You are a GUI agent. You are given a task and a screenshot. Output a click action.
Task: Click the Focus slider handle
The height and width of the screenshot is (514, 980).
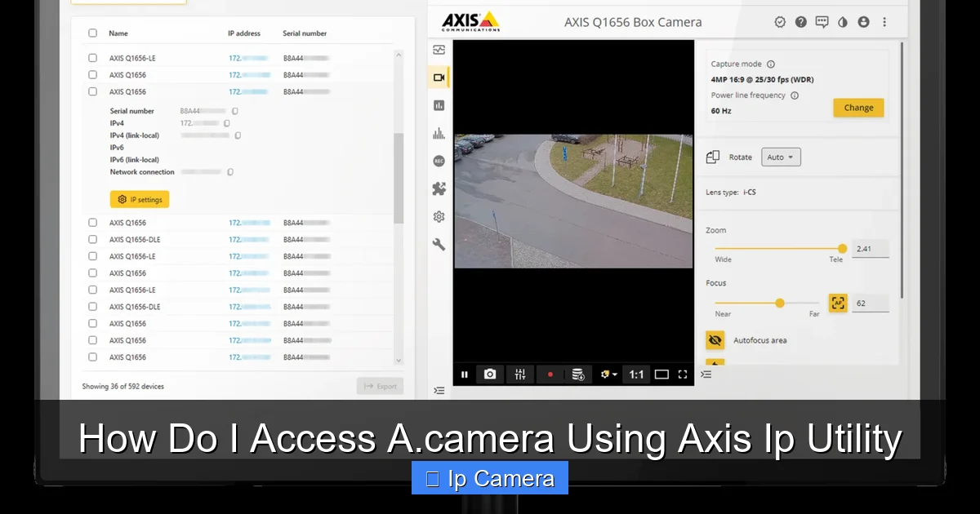780,303
